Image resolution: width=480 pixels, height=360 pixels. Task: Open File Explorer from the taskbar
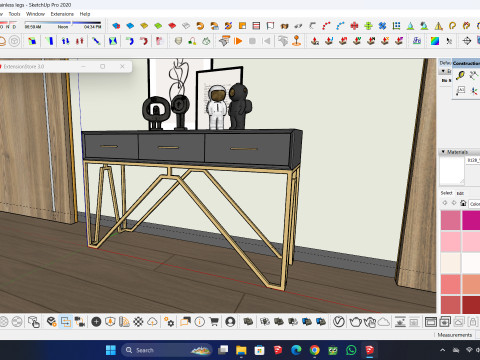point(241,350)
